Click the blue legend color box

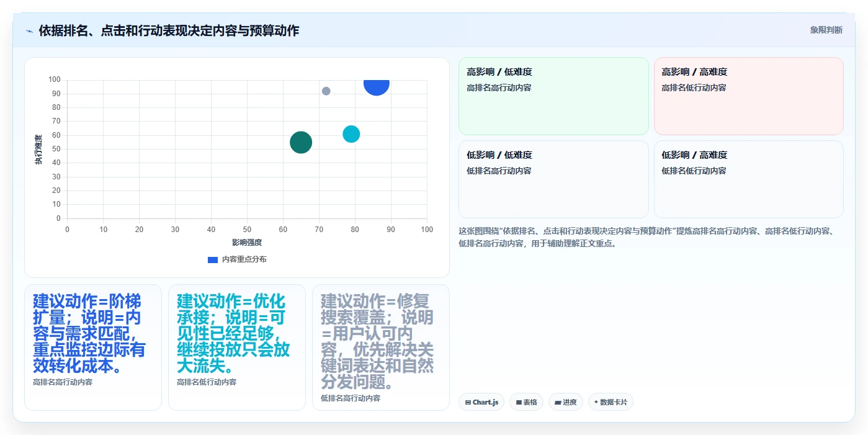pyautogui.click(x=213, y=259)
